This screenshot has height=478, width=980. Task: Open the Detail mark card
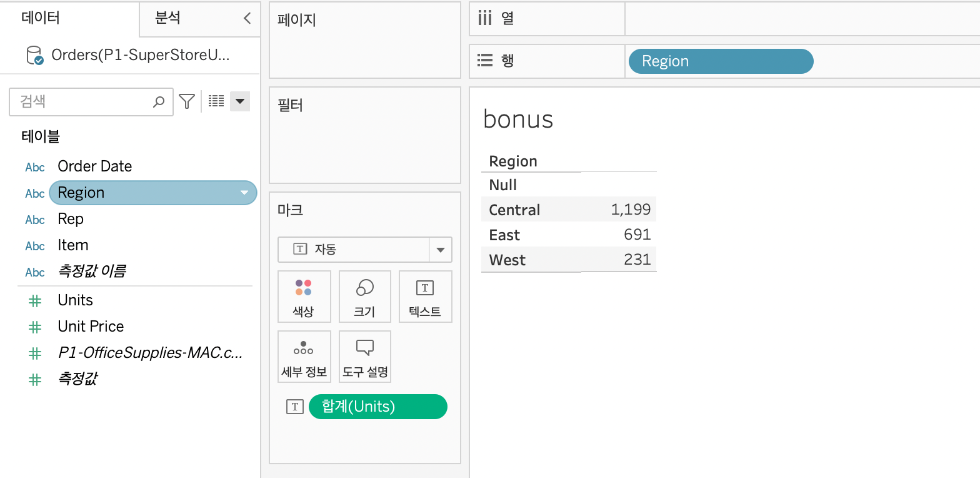tap(304, 357)
